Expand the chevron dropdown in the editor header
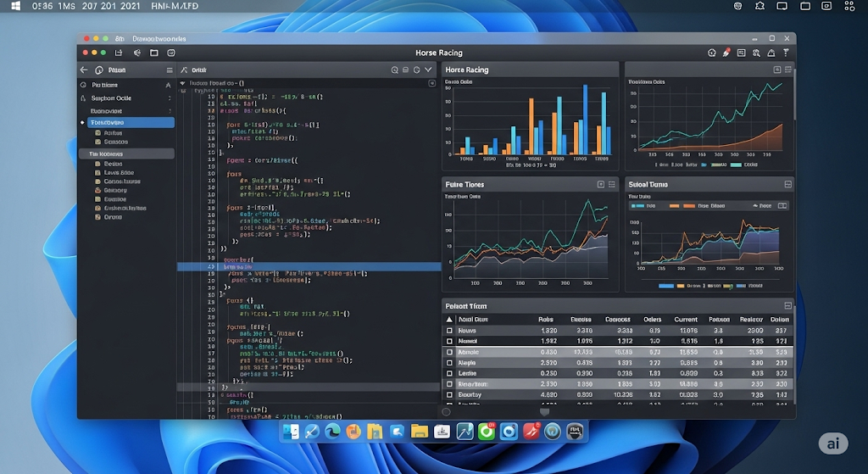The height and width of the screenshot is (474, 868). (429, 70)
